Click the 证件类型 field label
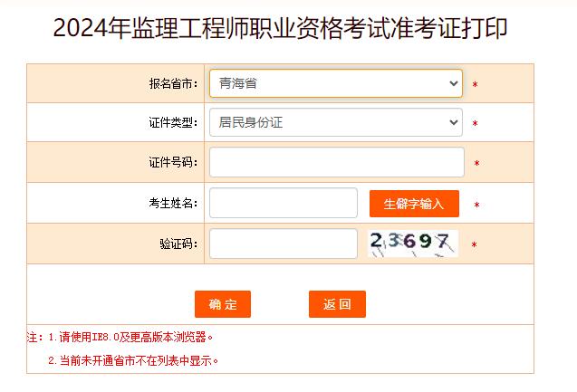Screen dimensions: 577x392 pyautogui.click(x=173, y=123)
